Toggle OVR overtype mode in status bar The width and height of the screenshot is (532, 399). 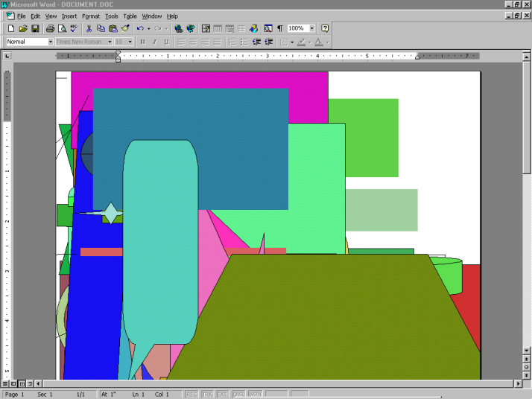point(238,394)
